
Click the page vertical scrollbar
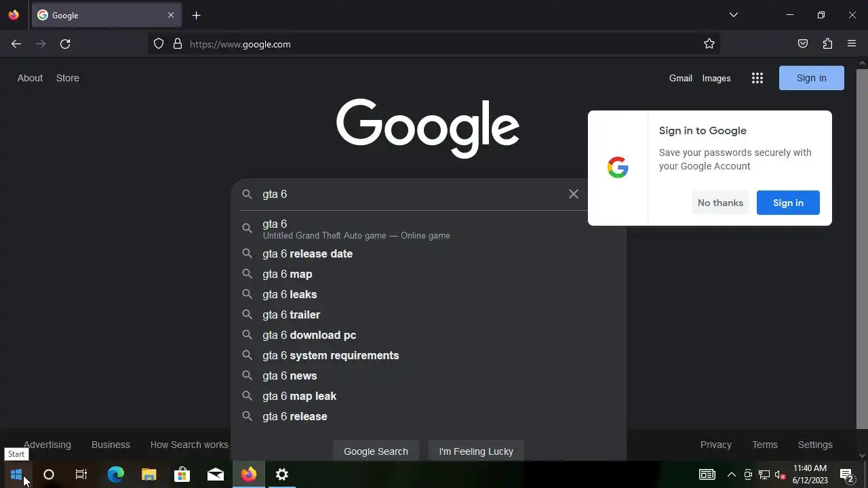click(x=862, y=247)
